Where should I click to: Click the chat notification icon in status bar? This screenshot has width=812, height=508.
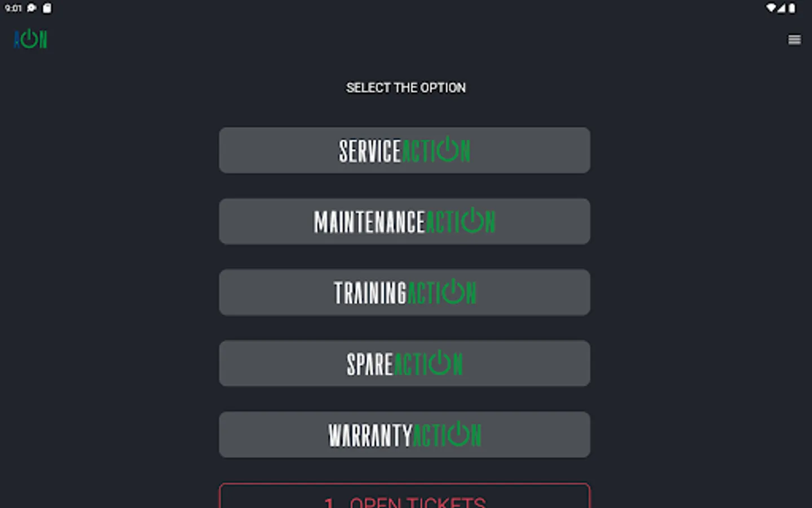(x=32, y=8)
